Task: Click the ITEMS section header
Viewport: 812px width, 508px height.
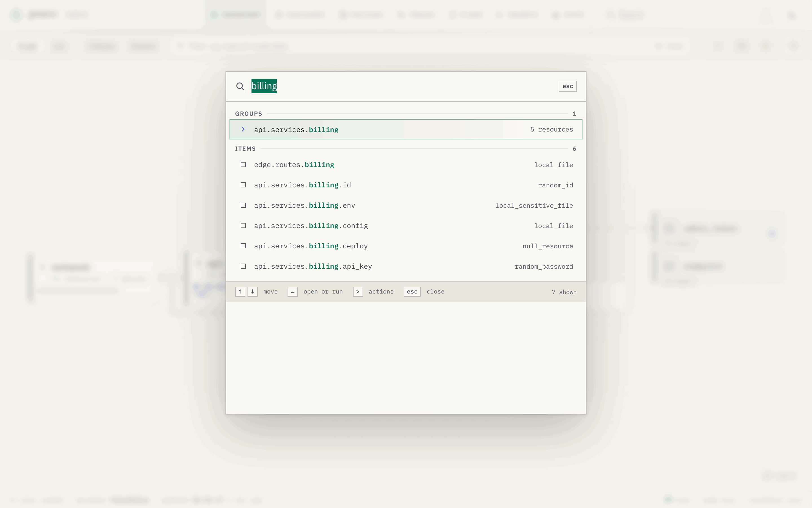Action: [245, 148]
